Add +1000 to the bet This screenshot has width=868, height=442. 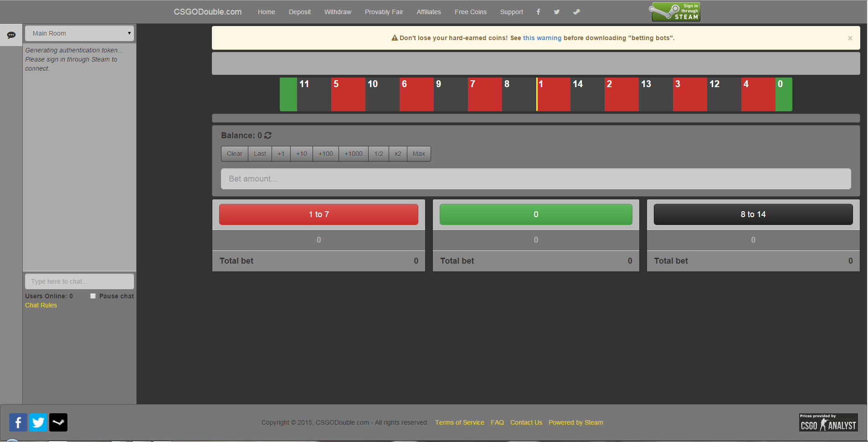tap(353, 154)
